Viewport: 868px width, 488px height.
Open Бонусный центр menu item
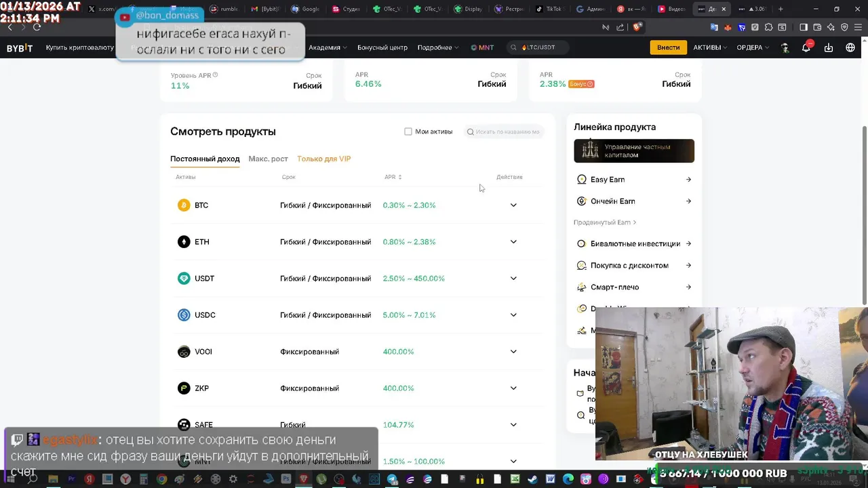(382, 47)
